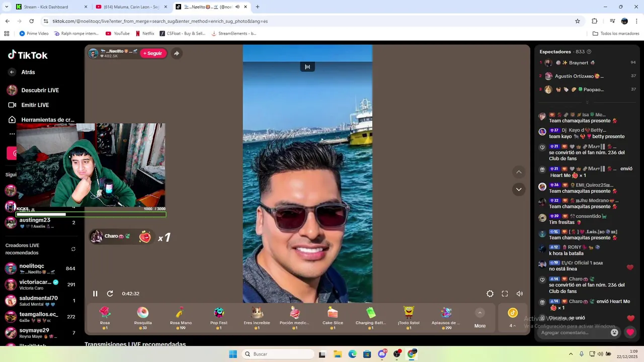The width and height of the screenshot is (644, 362).
Task: Open the player settings gear icon
Action: [x=490, y=294]
